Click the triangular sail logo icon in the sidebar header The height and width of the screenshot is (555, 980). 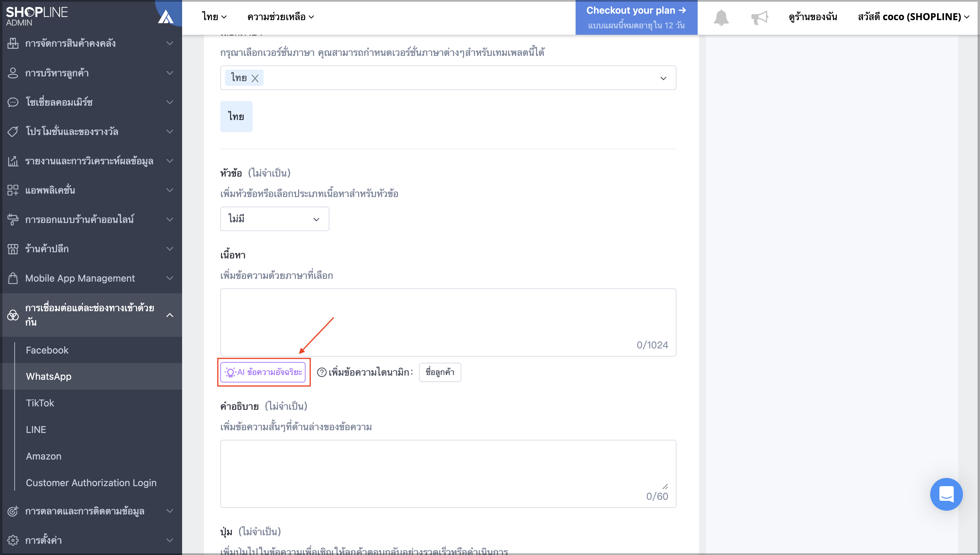(x=165, y=16)
